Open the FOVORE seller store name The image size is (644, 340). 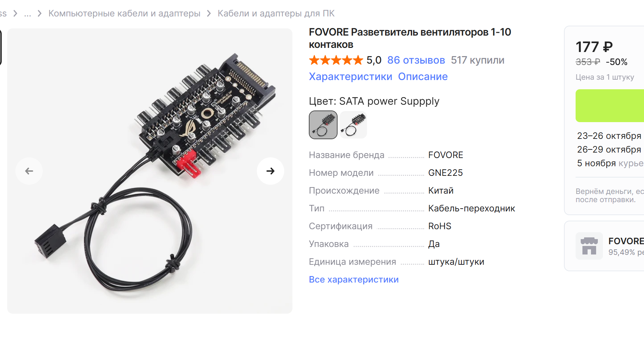pyautogui.click(x=626, y=241)
